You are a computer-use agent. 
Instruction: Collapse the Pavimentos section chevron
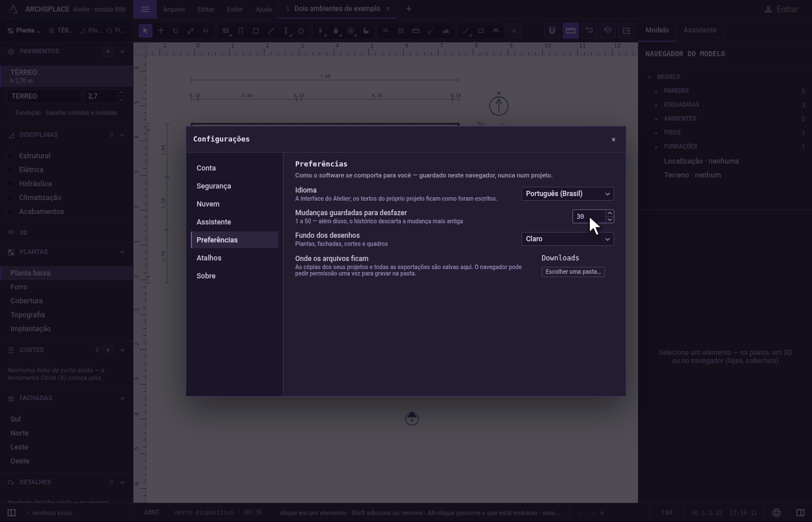coord(122,52)
